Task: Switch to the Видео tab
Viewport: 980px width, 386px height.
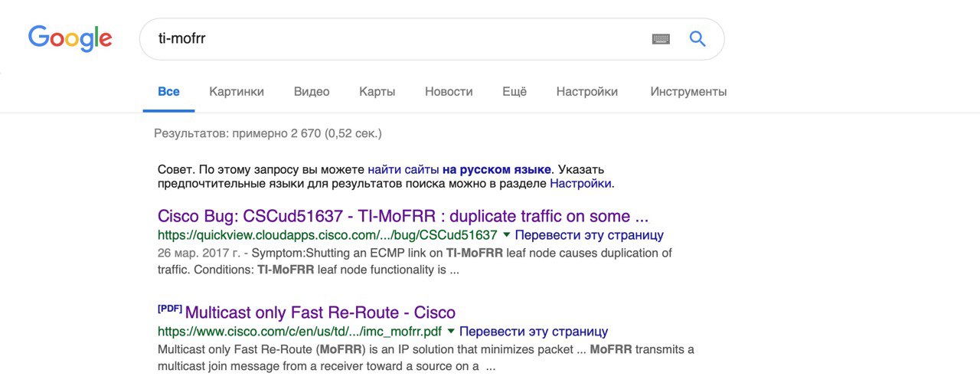Action: tap(312, 92)
